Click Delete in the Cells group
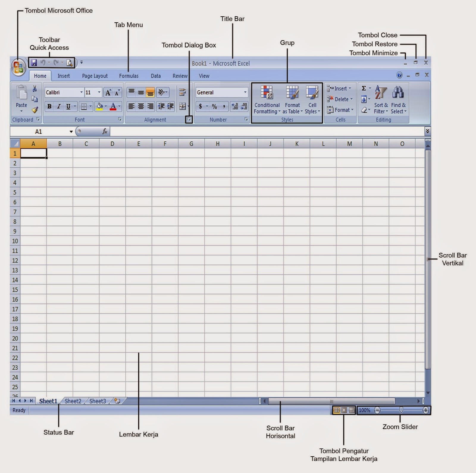 (x=340, y=99)
